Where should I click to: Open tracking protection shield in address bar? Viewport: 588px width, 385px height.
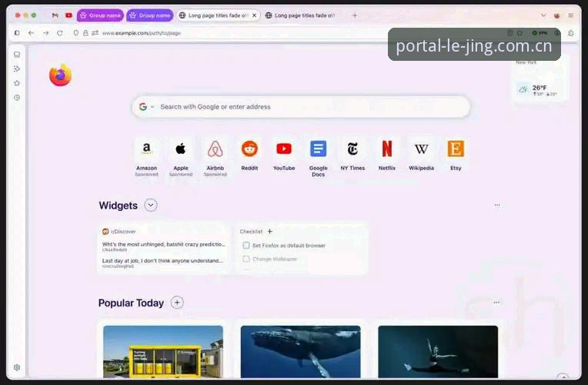coord(76,33)
